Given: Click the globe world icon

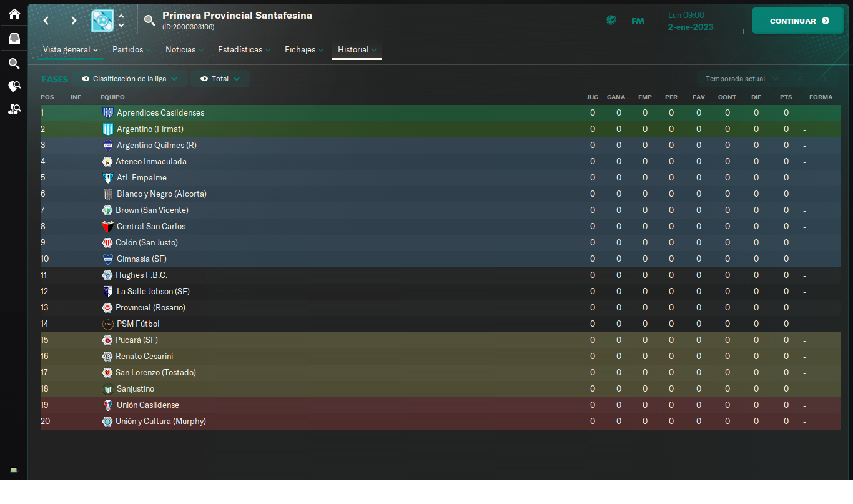Looking at the screenshot, I should [611, 21].
